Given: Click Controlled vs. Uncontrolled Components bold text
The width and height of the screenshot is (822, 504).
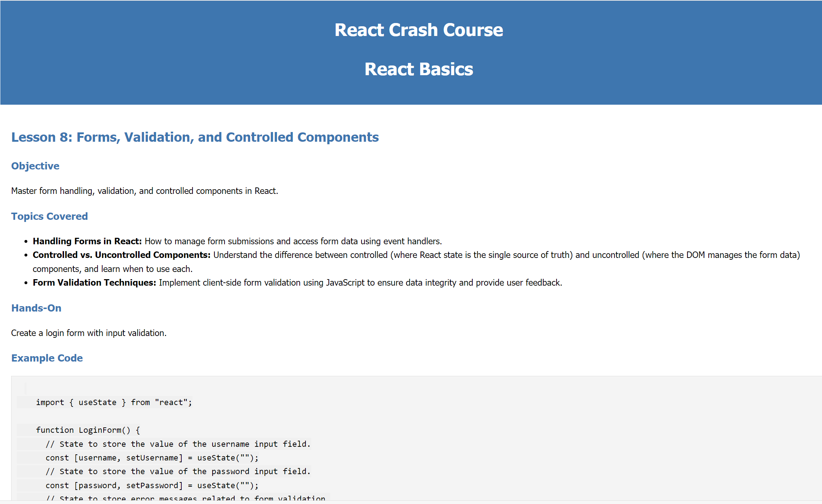Looking at the screenshot, I should 121,255.
